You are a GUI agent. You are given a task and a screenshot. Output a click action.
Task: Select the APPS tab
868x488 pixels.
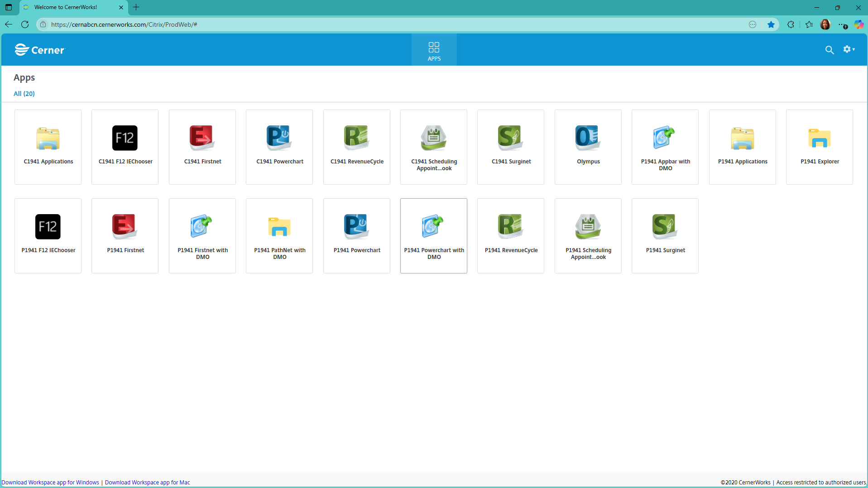434,50
